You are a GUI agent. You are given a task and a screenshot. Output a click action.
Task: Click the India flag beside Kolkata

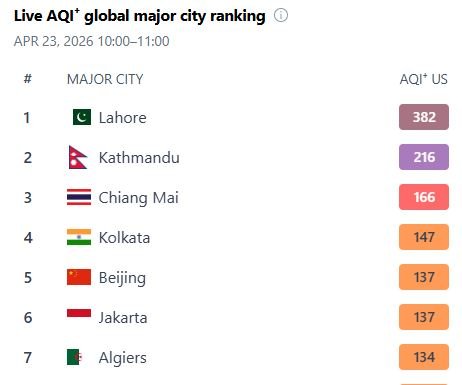(79, 237)
